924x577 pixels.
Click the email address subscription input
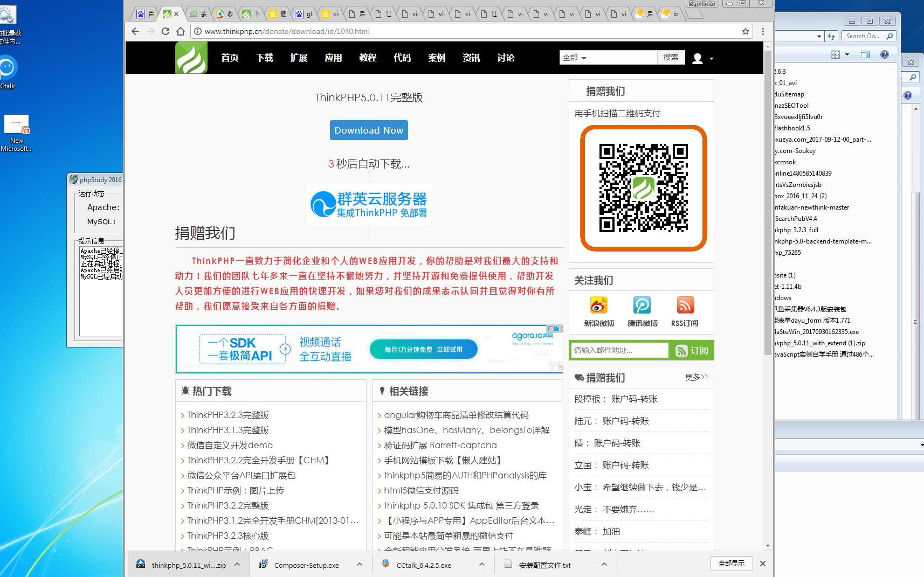pos(619,350)
